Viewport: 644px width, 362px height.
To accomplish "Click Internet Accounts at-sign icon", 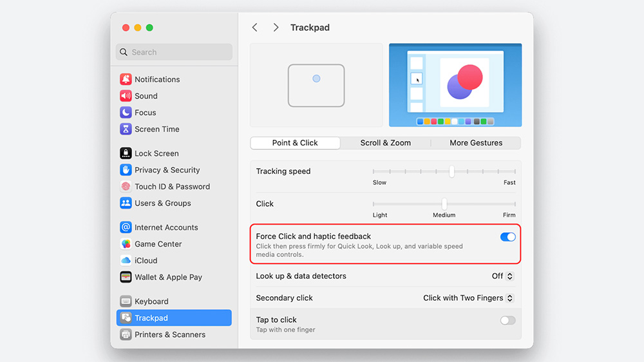I will [126, 227].
